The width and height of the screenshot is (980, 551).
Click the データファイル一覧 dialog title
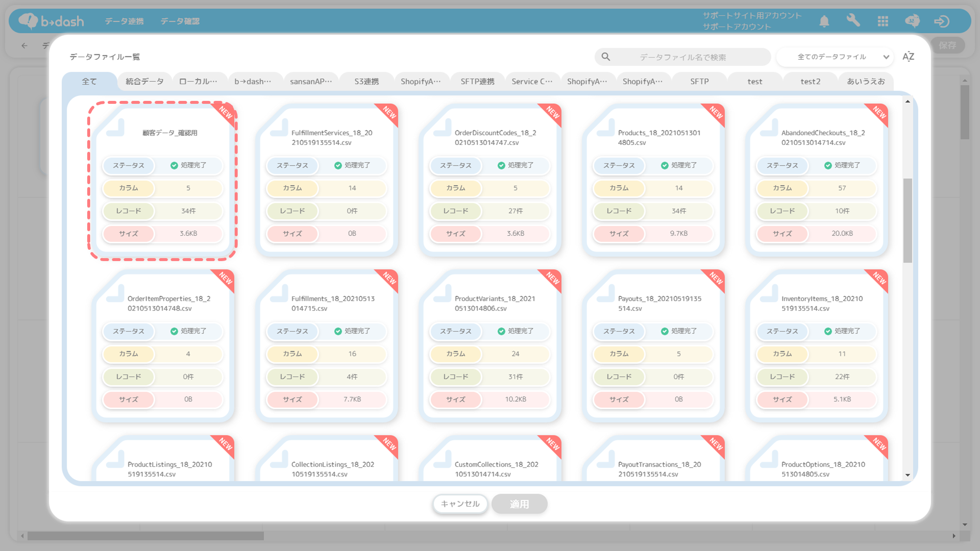point(104,57)
